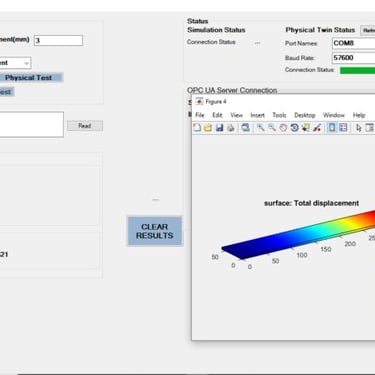The width and height of the screenshot is (375, 375).
Task: Open the Help menu in Figure 4
Action: coord(359,115)
